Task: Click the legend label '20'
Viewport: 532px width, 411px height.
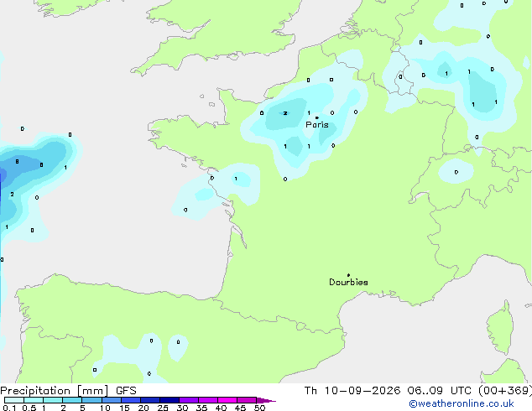Action: tap(143, 408)
